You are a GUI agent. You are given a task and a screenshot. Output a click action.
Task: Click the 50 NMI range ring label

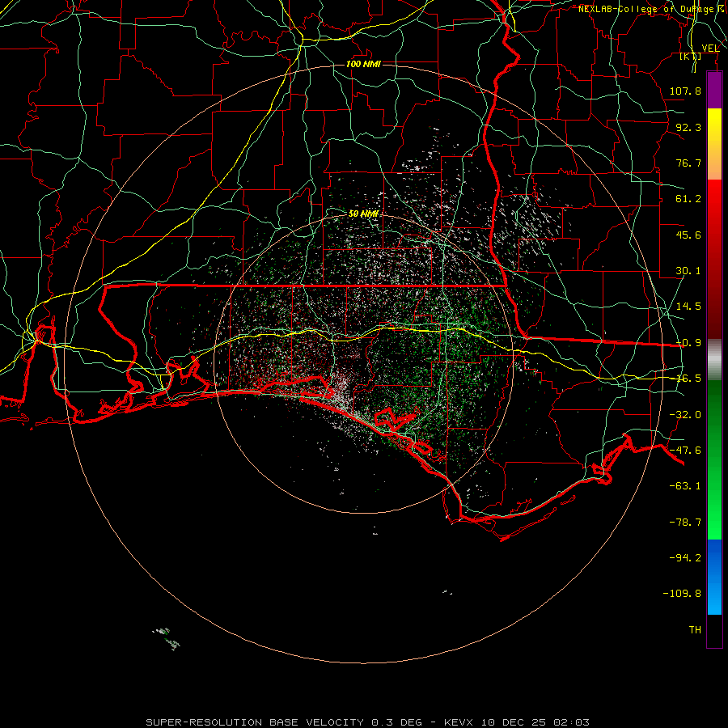pyautogui.click(x=363, y=214)
